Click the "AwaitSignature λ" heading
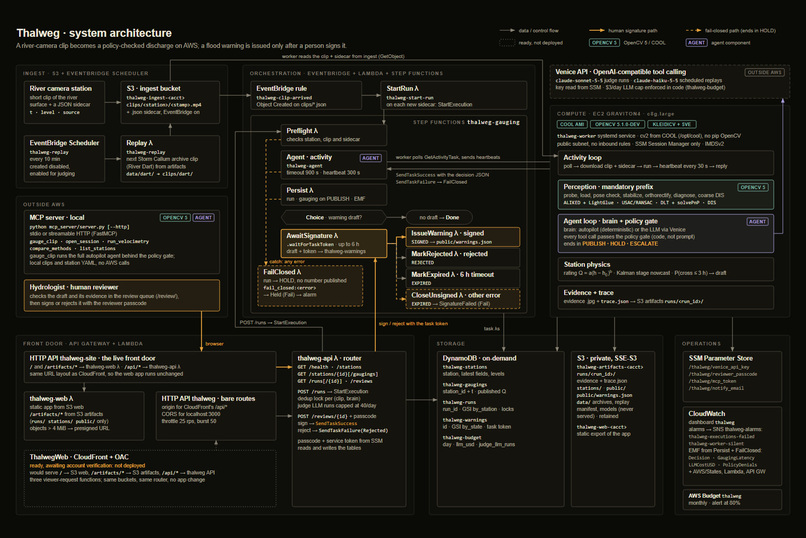Screen dimensions: 806x538 click(x=312, y=235)
